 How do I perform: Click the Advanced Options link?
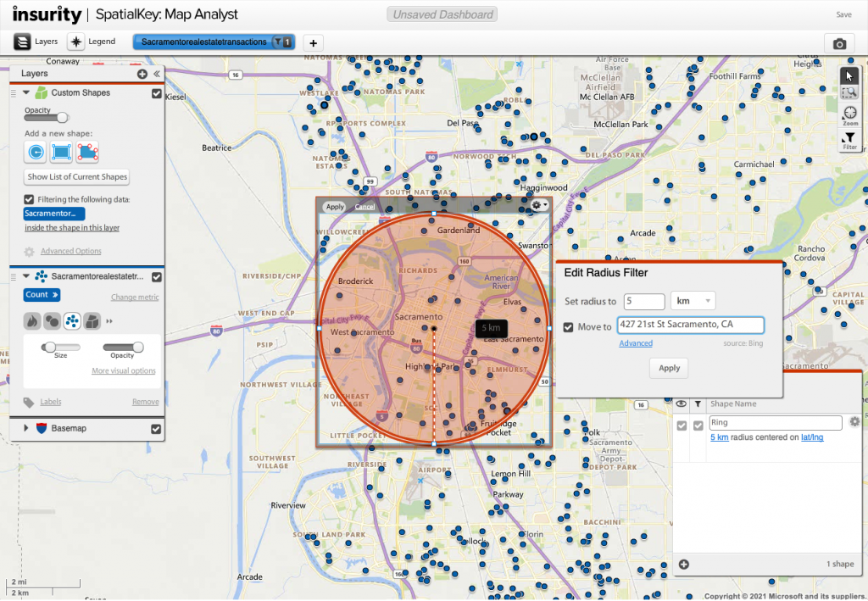pyautogui.click(x=71, y=251)
